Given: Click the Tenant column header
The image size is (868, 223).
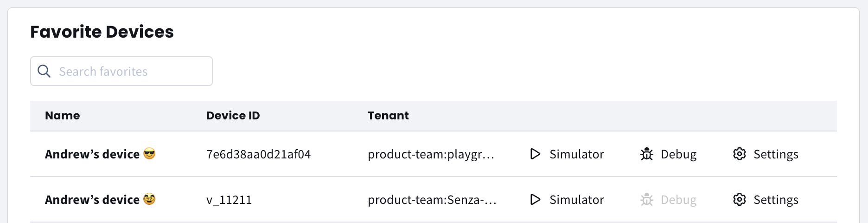Looking at the screenshot, I should pos(388,116).
